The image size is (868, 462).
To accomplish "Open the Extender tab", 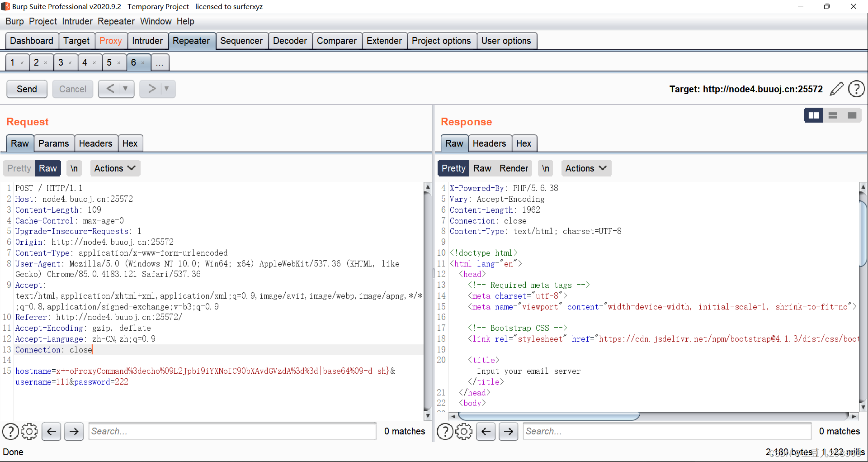I will pyautogui.click(x=384, y=41).
